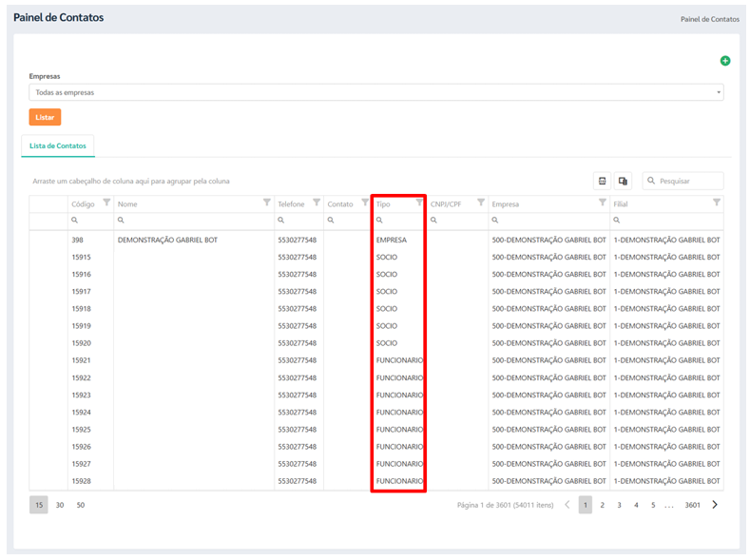Sort by the Nome column header

pos(127,204)
